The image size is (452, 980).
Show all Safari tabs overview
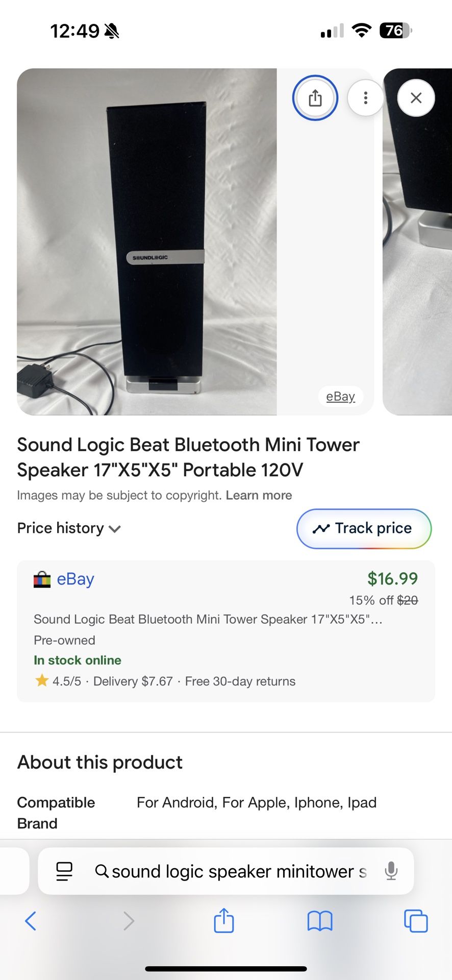(x=416, y=921)
